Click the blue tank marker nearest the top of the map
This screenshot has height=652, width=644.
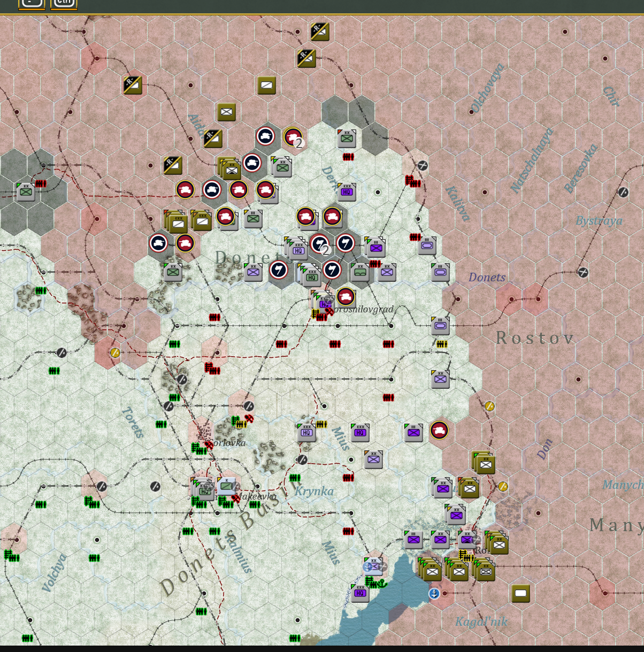click(266, 136)
